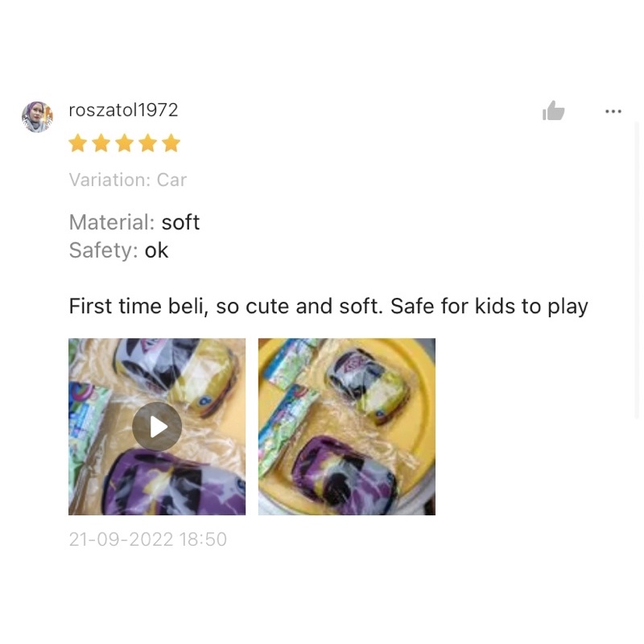Open the roszatol1972 username link
Viewport: 644px width, 644px height.
click(x=123, y=110)
